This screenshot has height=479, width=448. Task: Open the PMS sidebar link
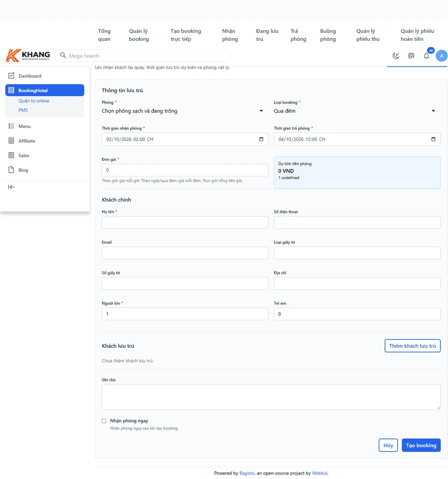23,110
